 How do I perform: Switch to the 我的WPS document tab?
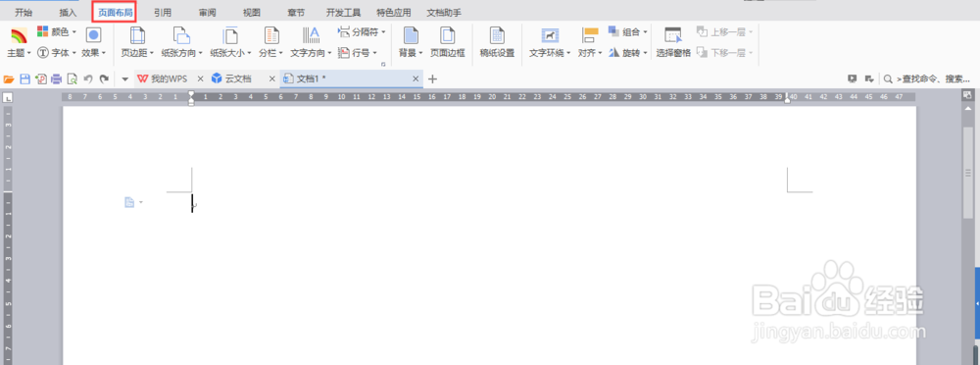click(162, 78)
